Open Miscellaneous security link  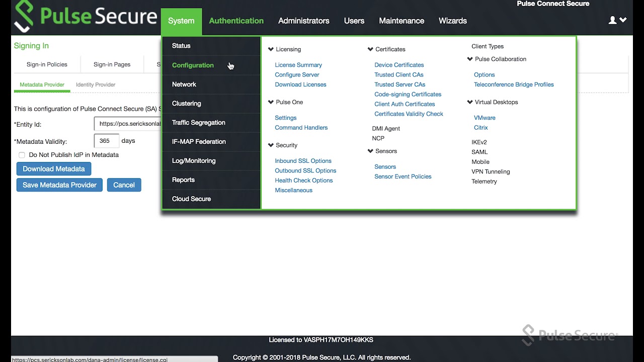[293, 191]
